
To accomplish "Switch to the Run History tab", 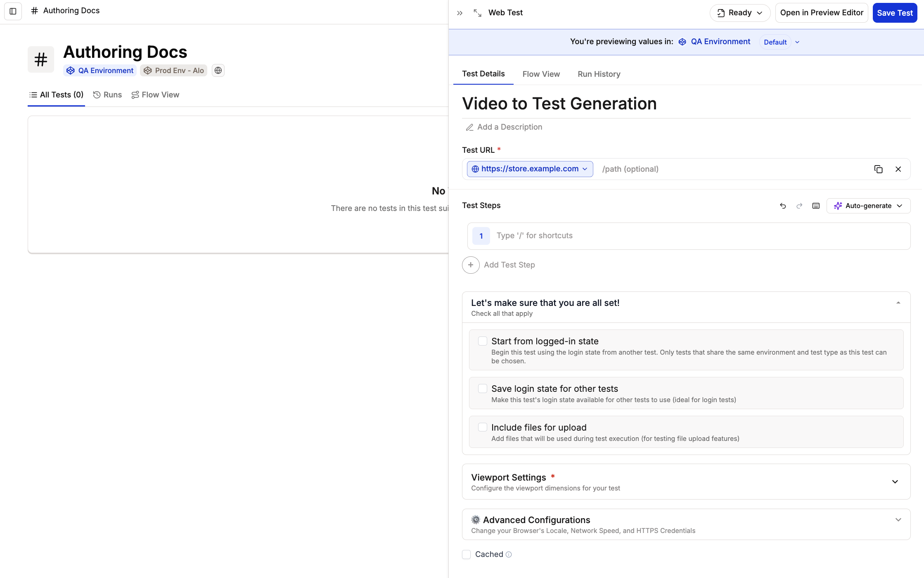I will (x=599, y=74).
